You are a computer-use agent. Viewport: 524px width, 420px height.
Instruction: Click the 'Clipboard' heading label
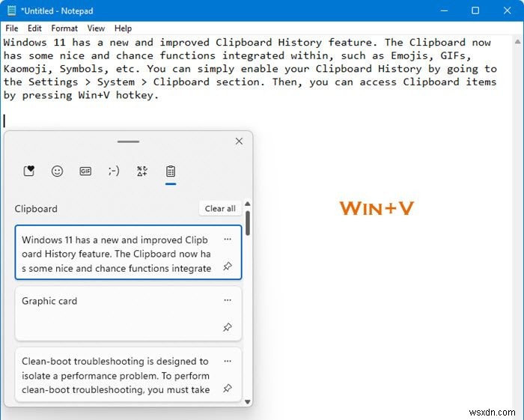click(x=36, y=209)
